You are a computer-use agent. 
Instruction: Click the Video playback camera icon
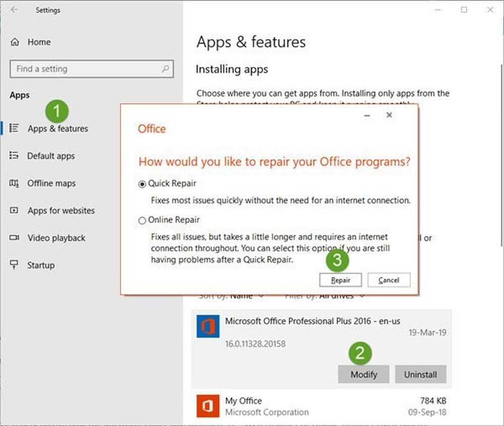coord(14,237)
